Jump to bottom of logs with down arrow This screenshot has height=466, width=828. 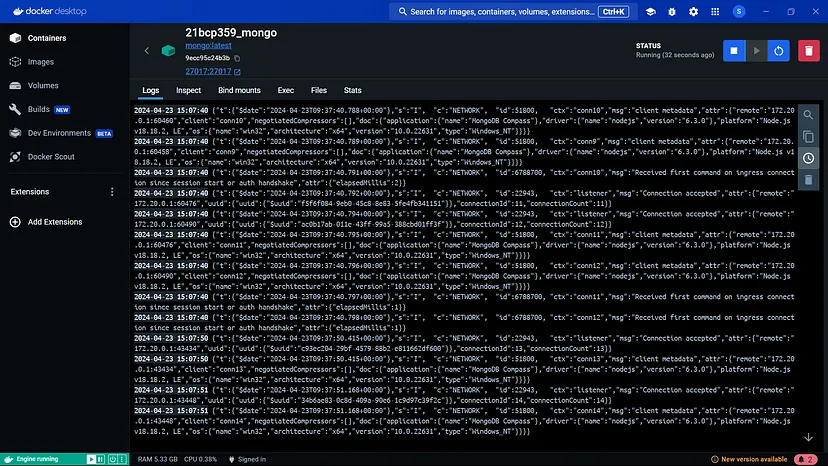coord(808,437)
